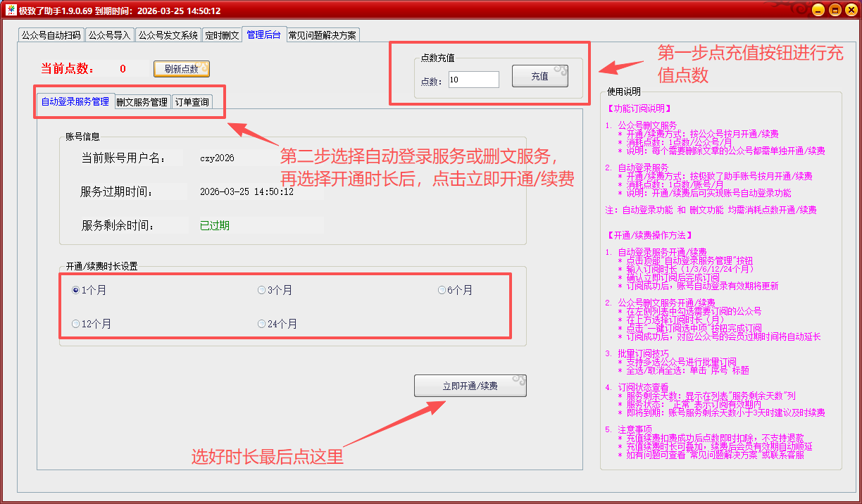This screenshot has width=862, height=504.
Task: Pick the 6个月 duration radio button
Action: pyautogui.click(x=442, y=290)
